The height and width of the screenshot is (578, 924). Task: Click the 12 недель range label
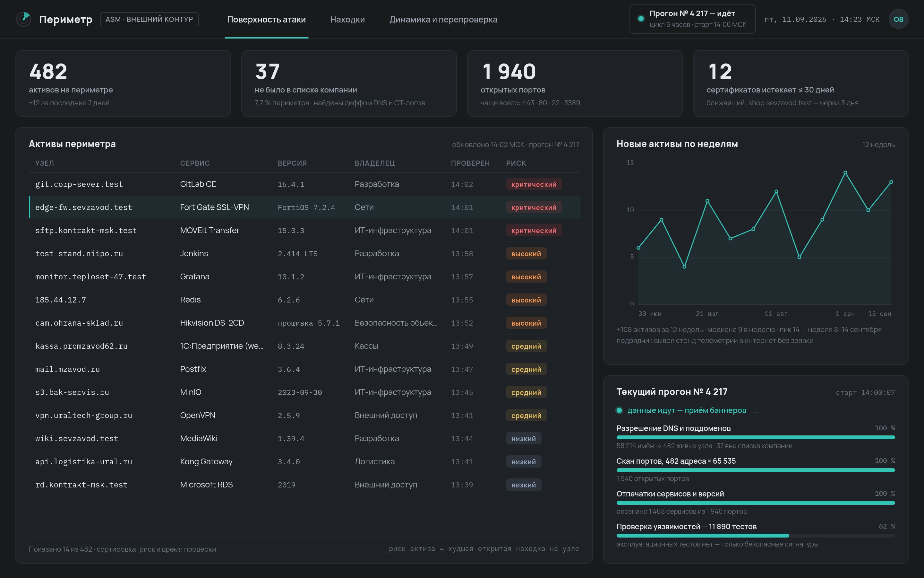click(878, 144)
